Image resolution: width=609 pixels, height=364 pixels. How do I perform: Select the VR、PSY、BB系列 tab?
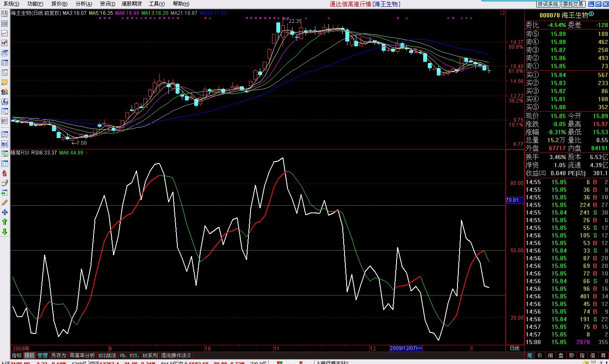[138, 356]
